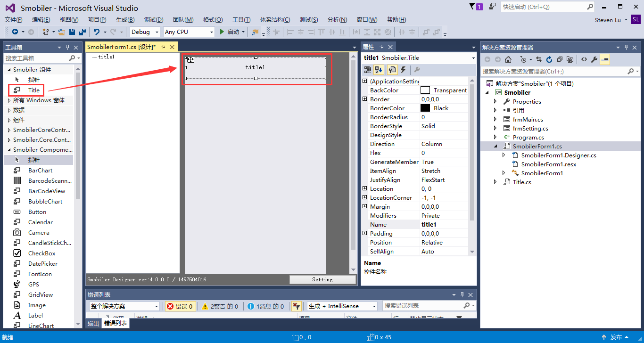Open the 文件(F) menu

pyautogui.click(x=14, y=19)
